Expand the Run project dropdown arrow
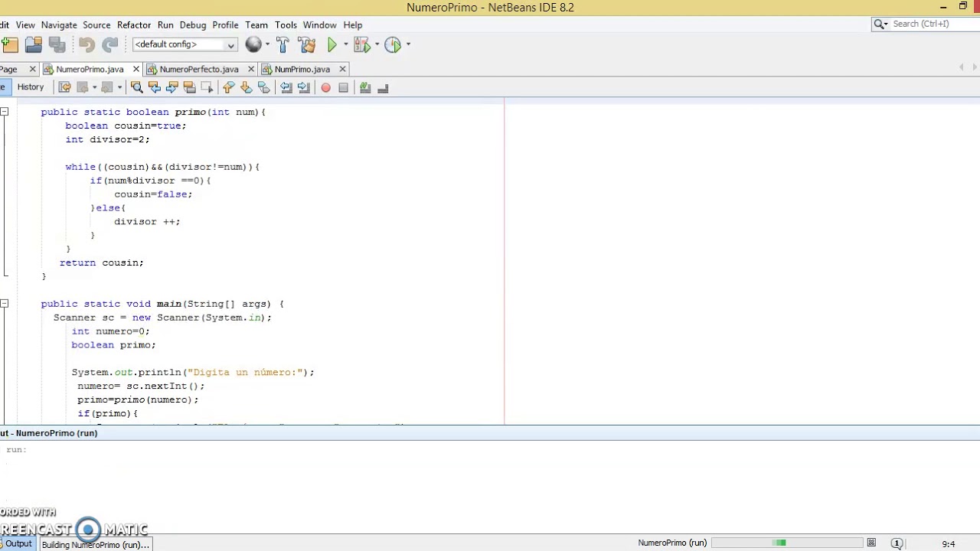This screenshot has height=551, width=980. click(x=346, y=45)
